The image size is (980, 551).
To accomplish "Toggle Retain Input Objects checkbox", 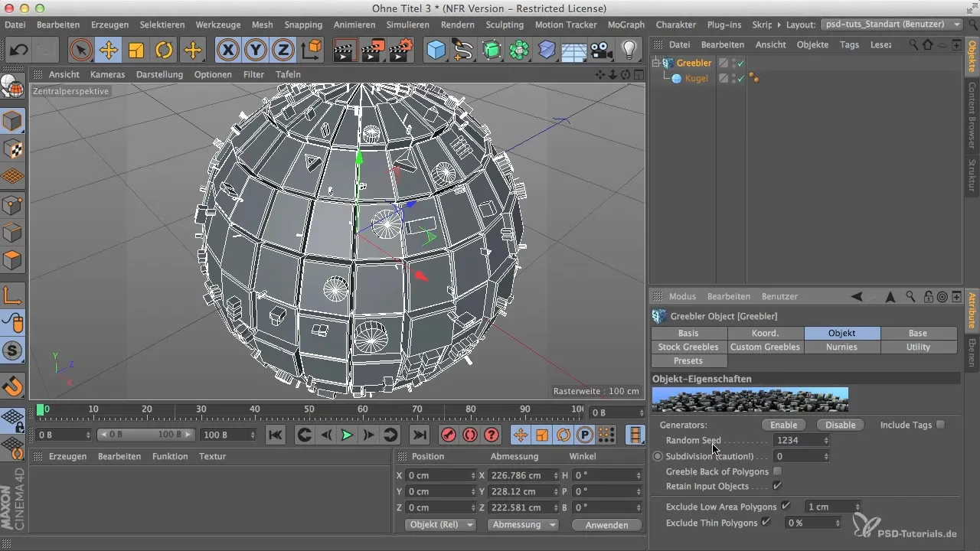I will pos(778,486).
